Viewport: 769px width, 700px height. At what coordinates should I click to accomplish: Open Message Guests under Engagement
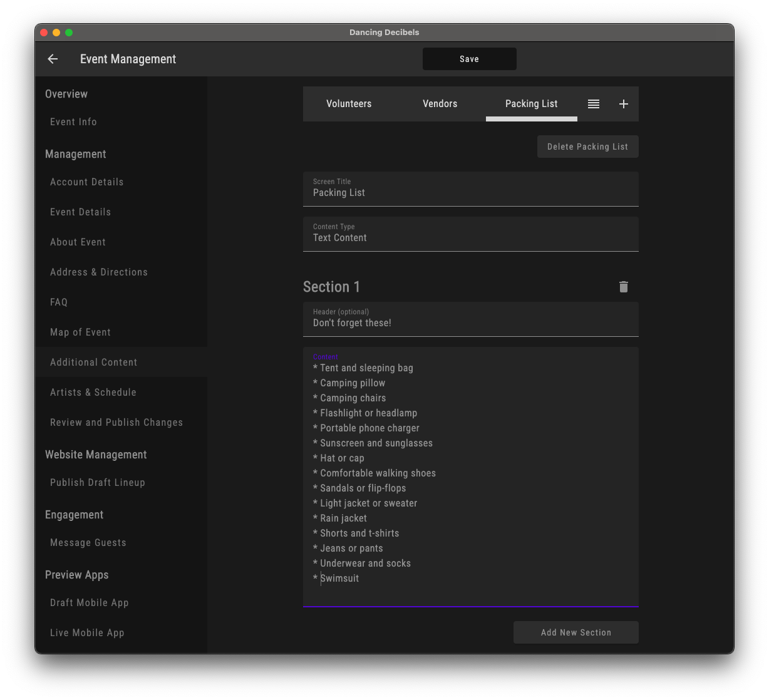[x=88, y=542]
